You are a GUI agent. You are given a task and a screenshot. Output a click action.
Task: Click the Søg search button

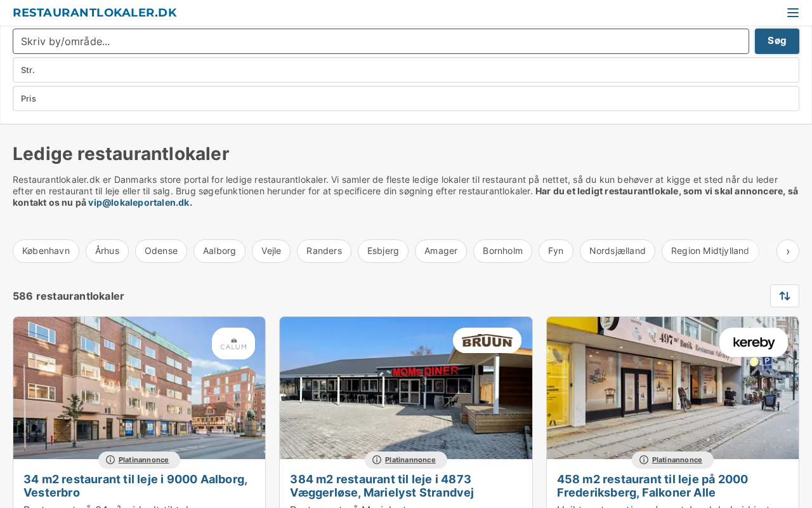777,41
